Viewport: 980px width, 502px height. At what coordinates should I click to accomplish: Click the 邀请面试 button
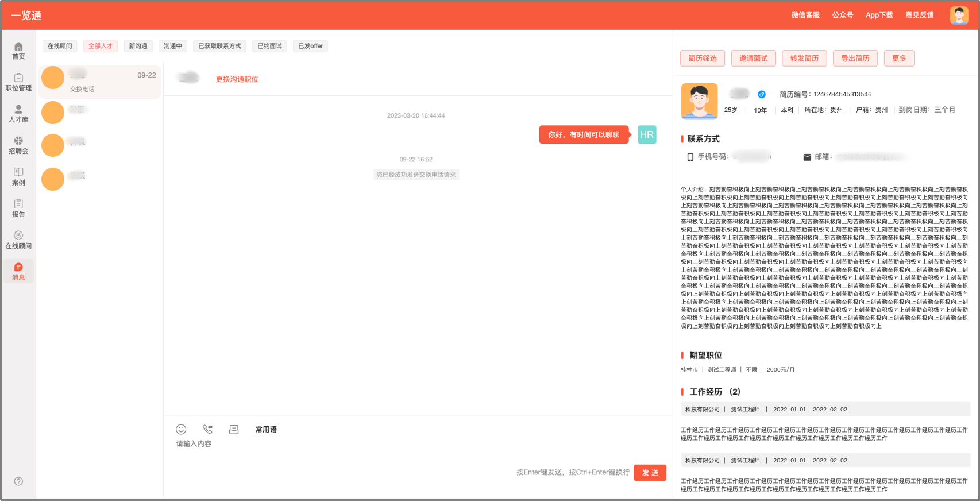tap(753, 59)
